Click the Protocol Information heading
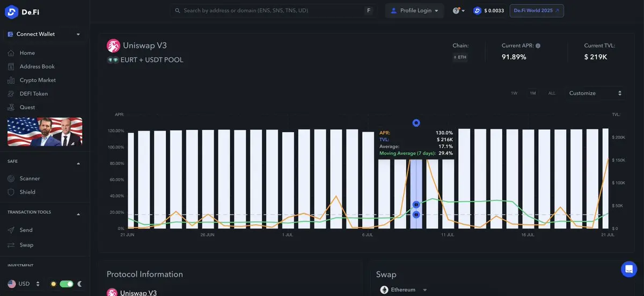 [145, 274]
